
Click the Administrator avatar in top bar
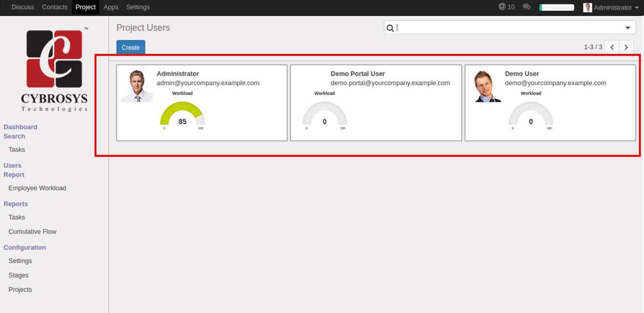click(588, 8)
